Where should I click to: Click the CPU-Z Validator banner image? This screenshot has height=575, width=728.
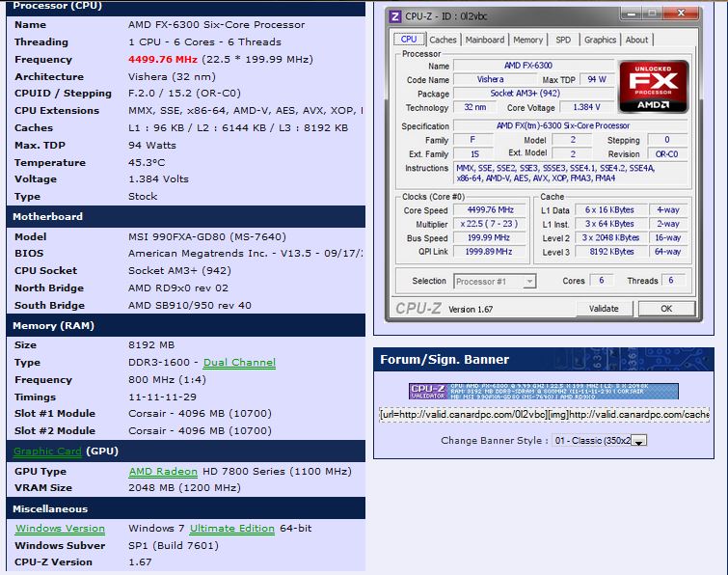point(543,391)
